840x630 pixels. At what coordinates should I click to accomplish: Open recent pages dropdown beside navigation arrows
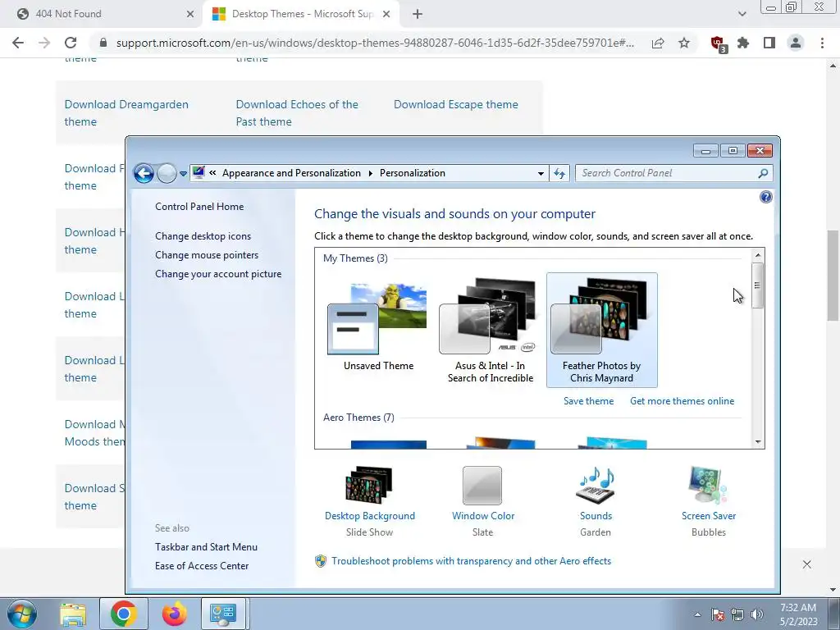click(183, 174)
